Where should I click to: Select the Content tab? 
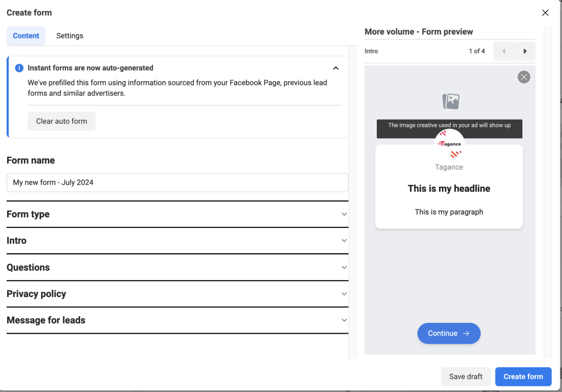tap(26, 36)
